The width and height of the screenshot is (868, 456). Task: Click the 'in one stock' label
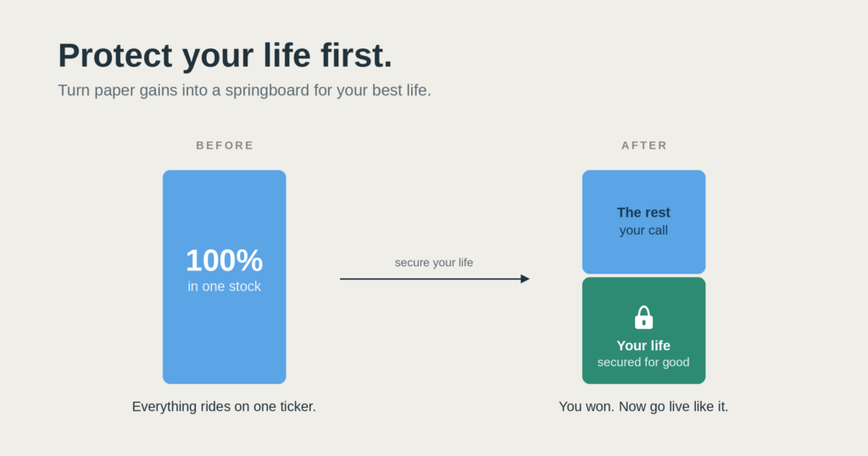click(224, 286)
